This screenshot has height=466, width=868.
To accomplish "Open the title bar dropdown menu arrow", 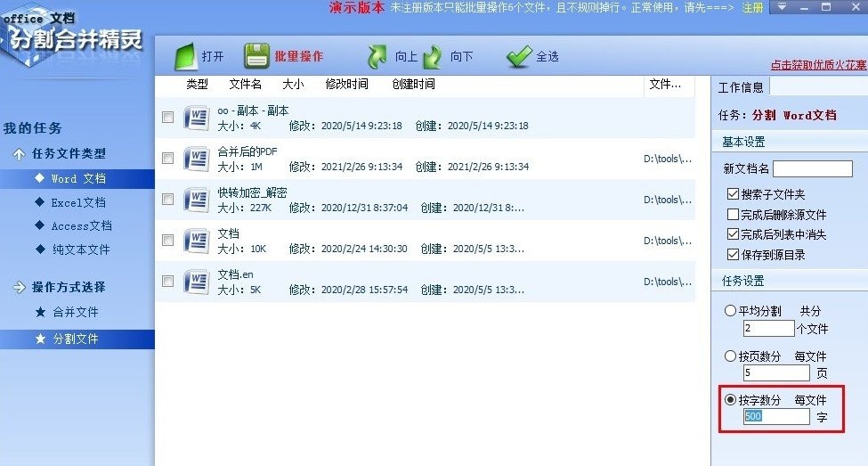I will coord(782,7).
